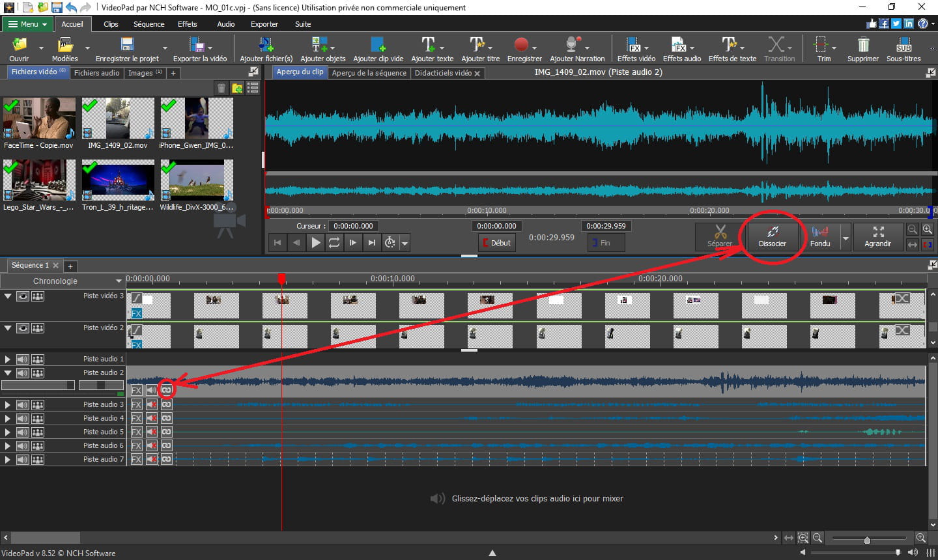Screen dimensions: 938x560
Task: Click the Exporter la vidéo icon
Action: tap(197, 49)
